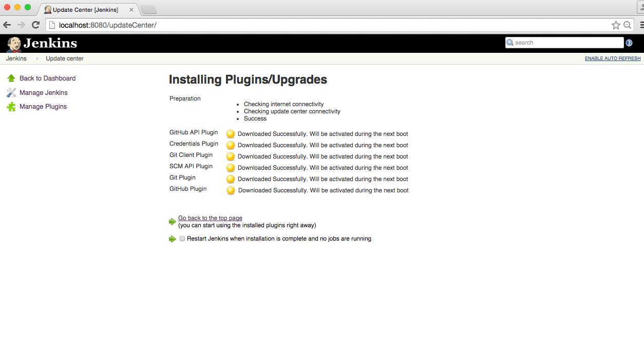Click the browser address bar showing localhost:8080
This screenshot has height=355, width=644.
329,25
